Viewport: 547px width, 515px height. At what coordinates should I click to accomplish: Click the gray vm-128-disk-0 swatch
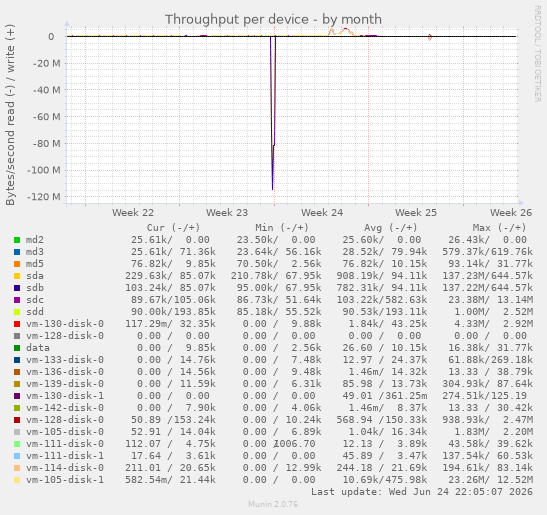tap(17, 336)
